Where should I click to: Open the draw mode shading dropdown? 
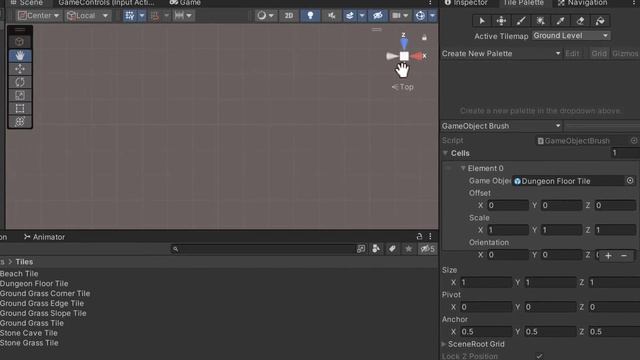pyautogui.click(x=265, y=16)
